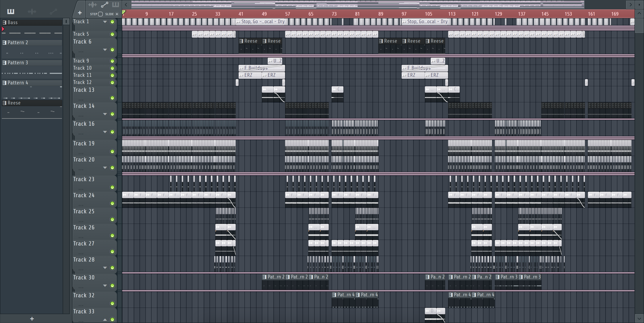644x323 pixels.
Task: Click the green playhead marker at song start
Action: point(124,12)
